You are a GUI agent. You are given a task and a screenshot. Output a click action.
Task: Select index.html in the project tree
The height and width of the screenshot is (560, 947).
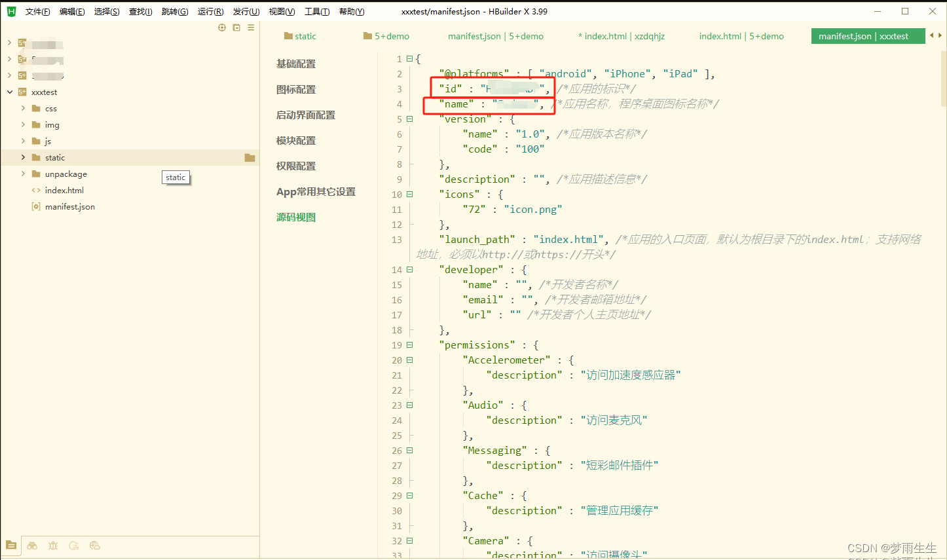click(x=64, y=191)
